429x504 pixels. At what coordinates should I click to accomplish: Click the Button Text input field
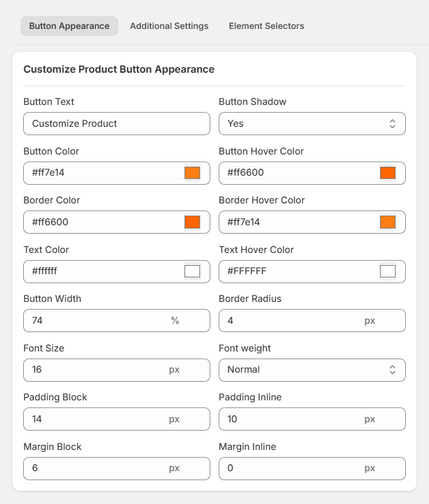116,124
